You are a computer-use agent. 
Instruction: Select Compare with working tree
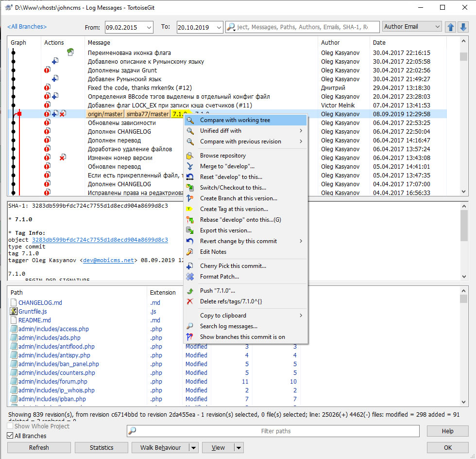point(235,120)
